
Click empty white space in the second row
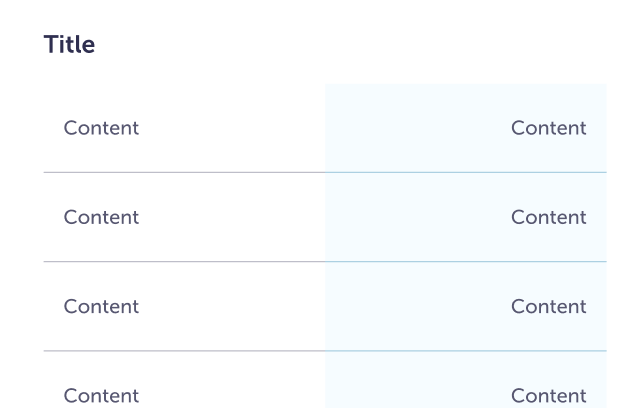[230, 217]
